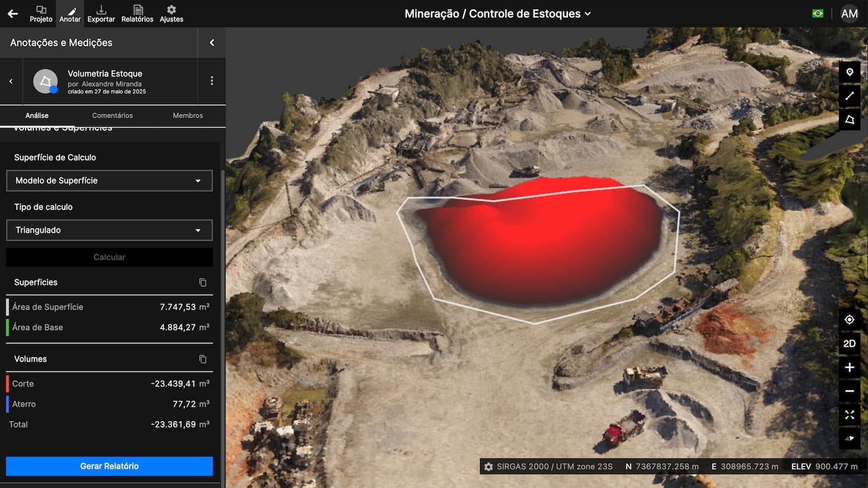Viewport: 868px width, 488px height.
Task: Click the fit-to-extent fullscreen icon
Action: coord(849,415)
